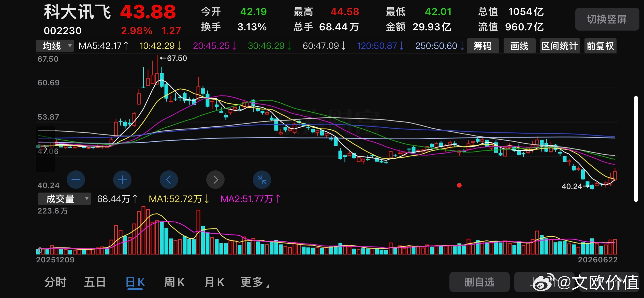Tap the 223.6万 volume axis label

pyautogui.click(x=53, y=211)
